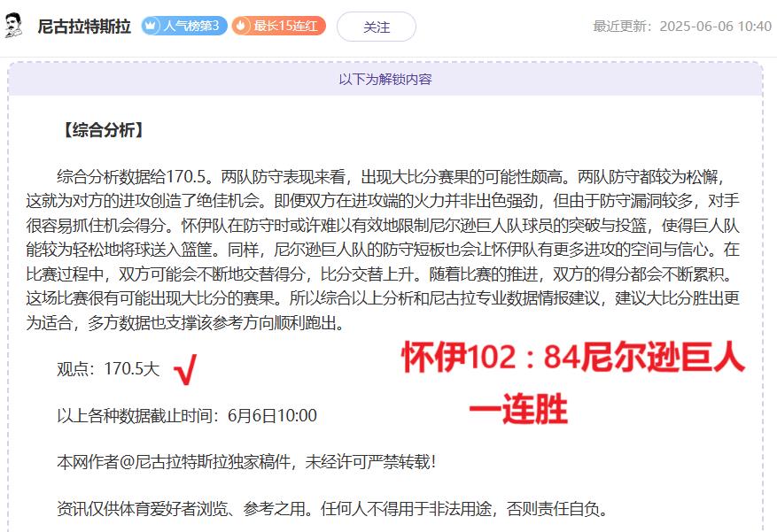Click the 最近更新 2025-06-06 10:40 timestamp

pos(682,27)
